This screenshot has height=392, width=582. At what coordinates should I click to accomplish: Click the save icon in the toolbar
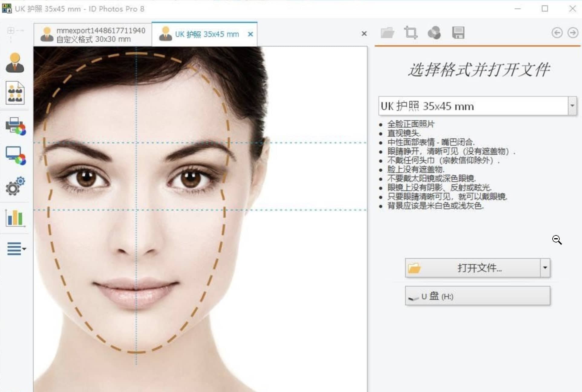point(458,33)
